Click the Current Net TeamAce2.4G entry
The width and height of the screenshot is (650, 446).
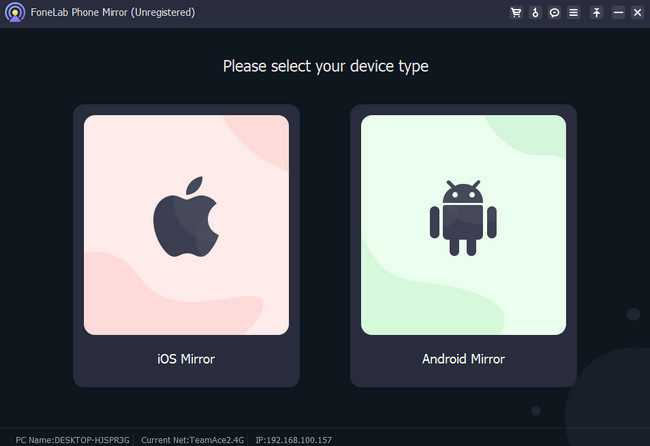(x=192, y=440)
